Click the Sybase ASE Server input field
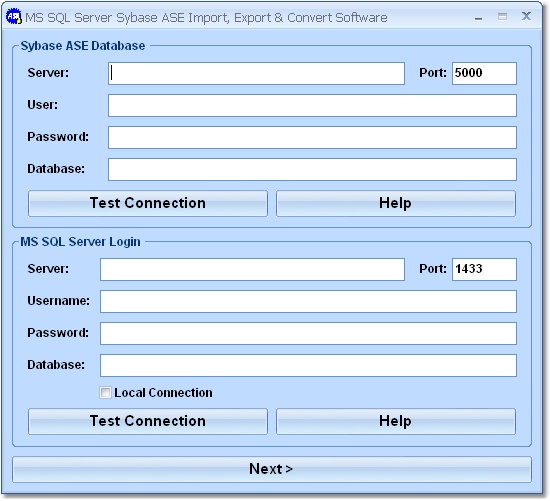 pyautogui.click(x=256, y=73)
